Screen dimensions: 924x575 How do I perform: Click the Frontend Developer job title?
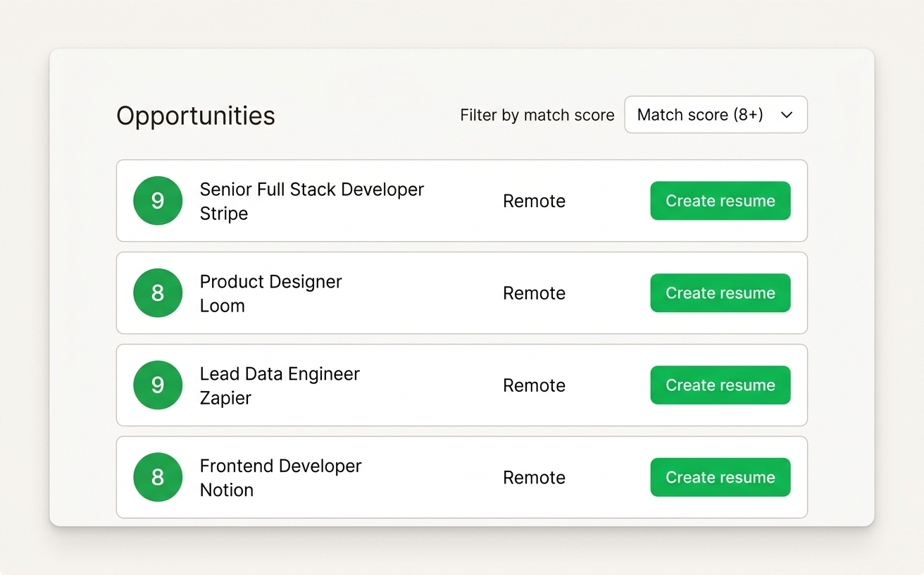(x=280, y=466)
